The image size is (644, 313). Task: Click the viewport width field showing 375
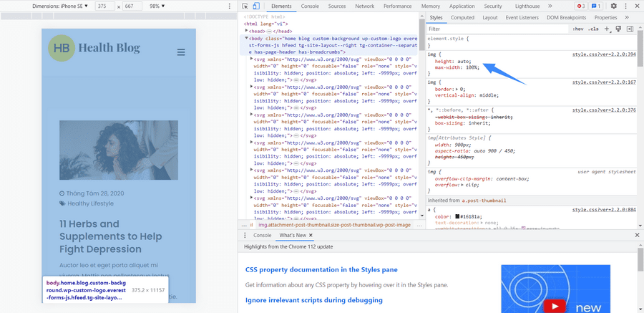coord(104,6)
